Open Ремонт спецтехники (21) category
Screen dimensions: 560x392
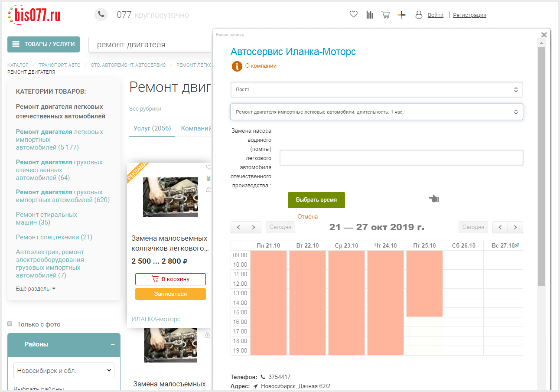[x=54, y=237]
